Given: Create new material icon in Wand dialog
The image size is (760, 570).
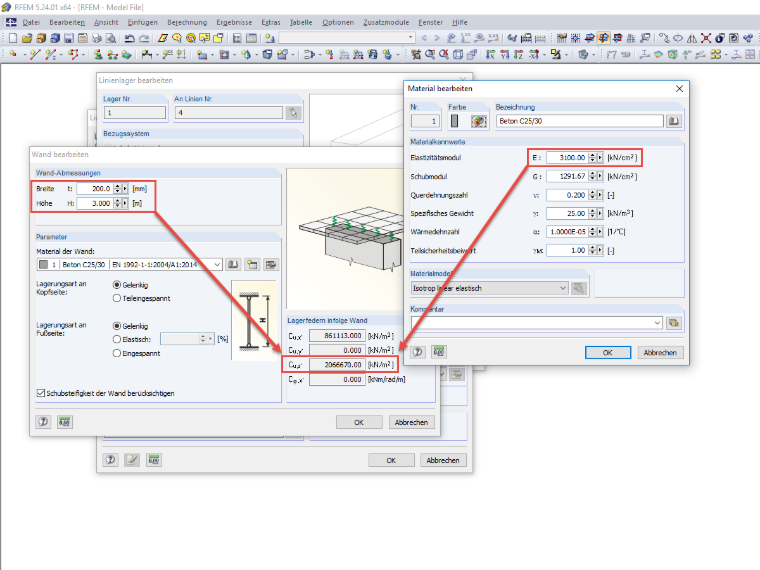Looking at the screenshot, I should tap(252, 264).
